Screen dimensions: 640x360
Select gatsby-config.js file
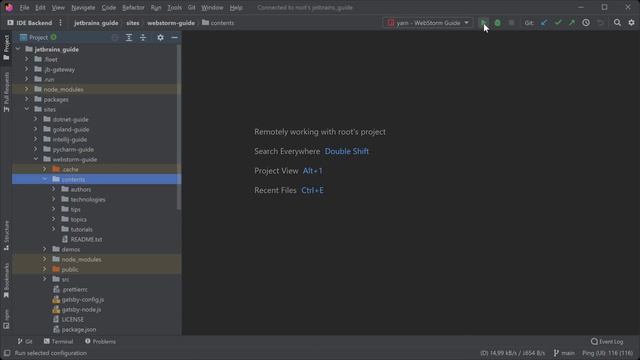click(82, 299)
